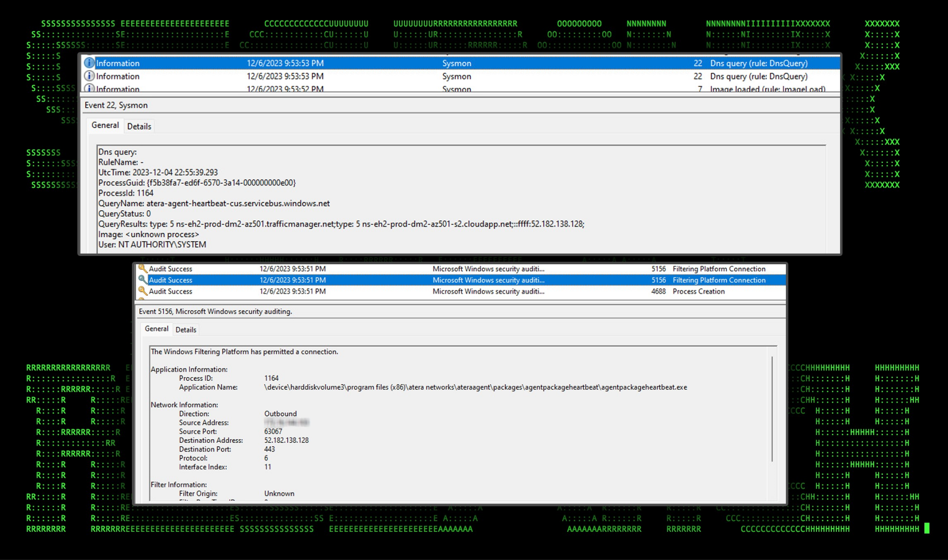
Task: Click vertical scrollbar in Event 5156 description
Action: coord(772,408)
